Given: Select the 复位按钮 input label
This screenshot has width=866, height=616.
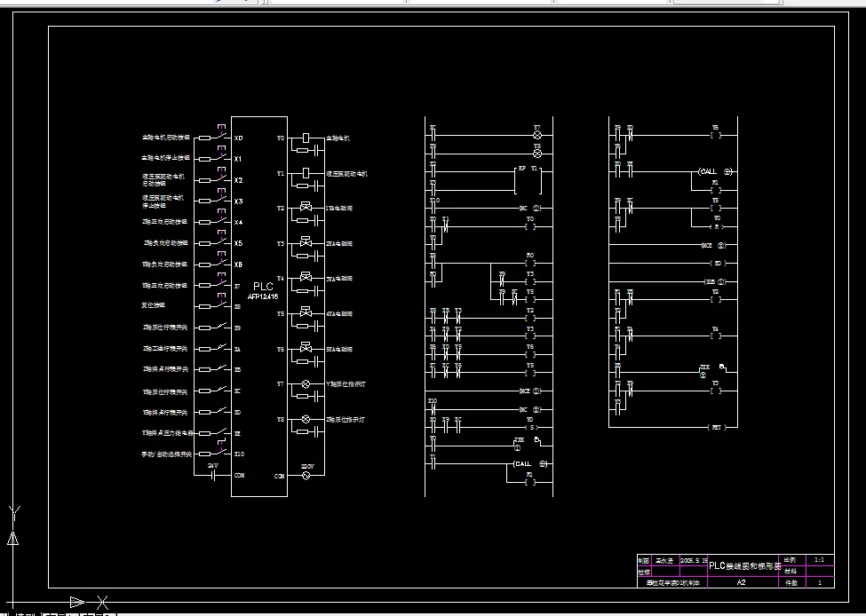Looking at the screenshot, I should [153, 305].
